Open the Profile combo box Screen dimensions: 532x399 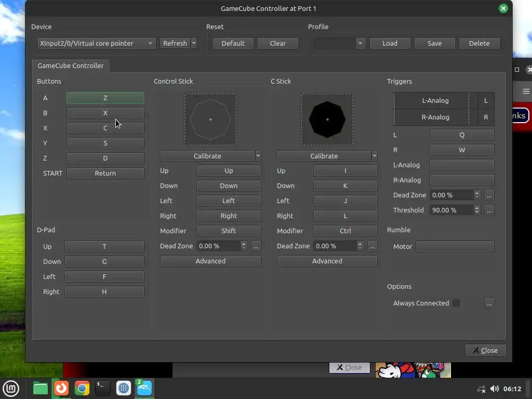[x=340, y=43]
